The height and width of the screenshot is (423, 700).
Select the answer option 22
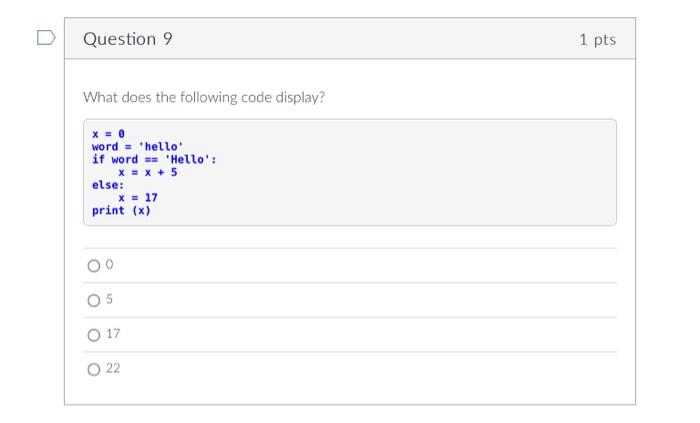click(94, 369)
